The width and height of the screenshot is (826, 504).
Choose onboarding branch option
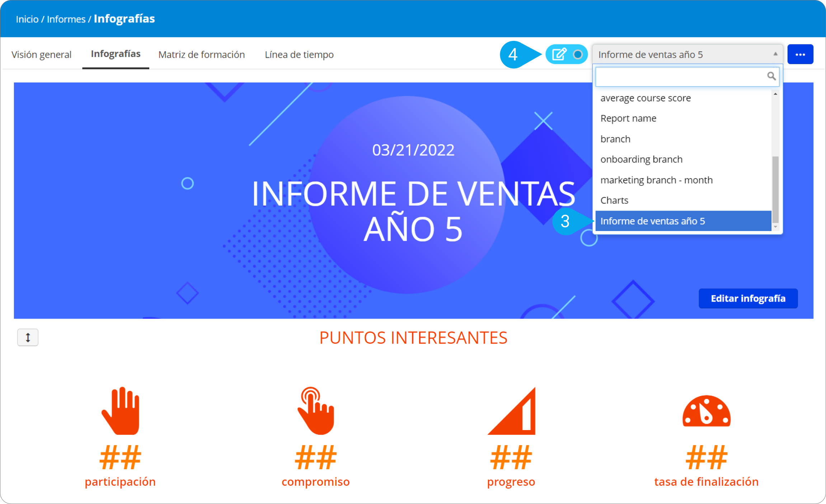(683, 159)
